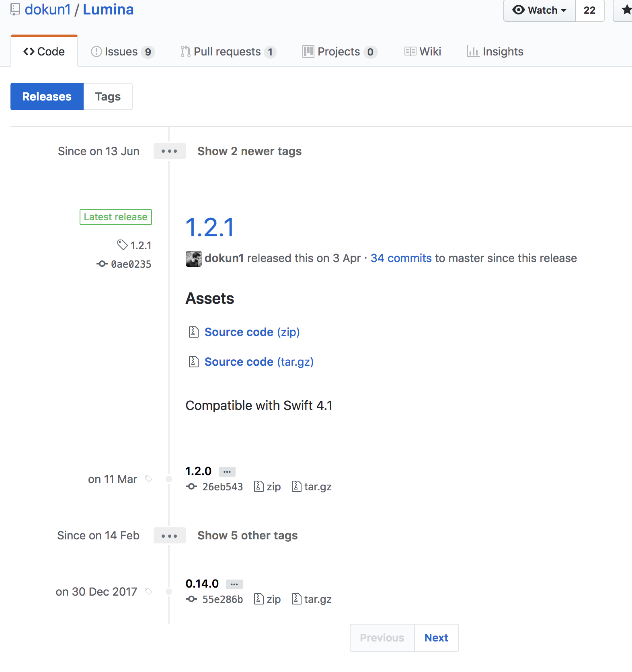The image size is (632, 672).
Task: Download tar.gz for tag 1.2.0
Action: (312, 487)
